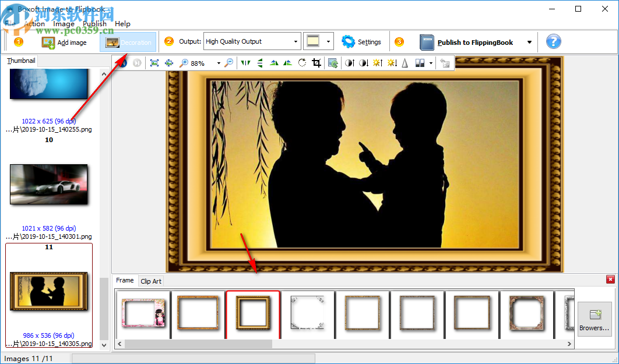Increase image brightness with sunshine icon
619x364 pixels.
click(377, 62)
